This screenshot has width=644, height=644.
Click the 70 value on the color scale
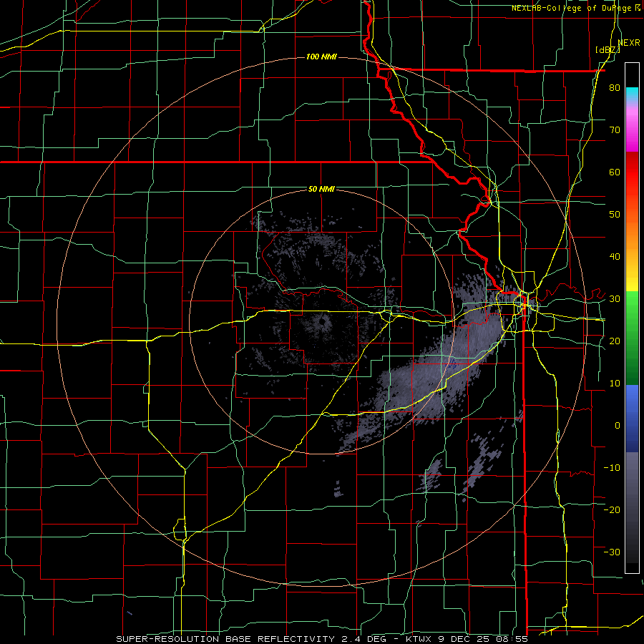(615, 130)
